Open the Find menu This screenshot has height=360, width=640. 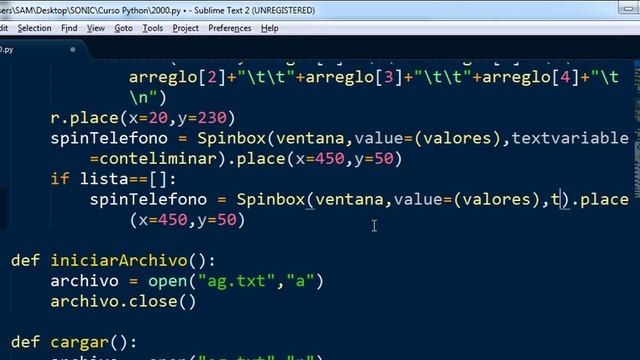69,28
